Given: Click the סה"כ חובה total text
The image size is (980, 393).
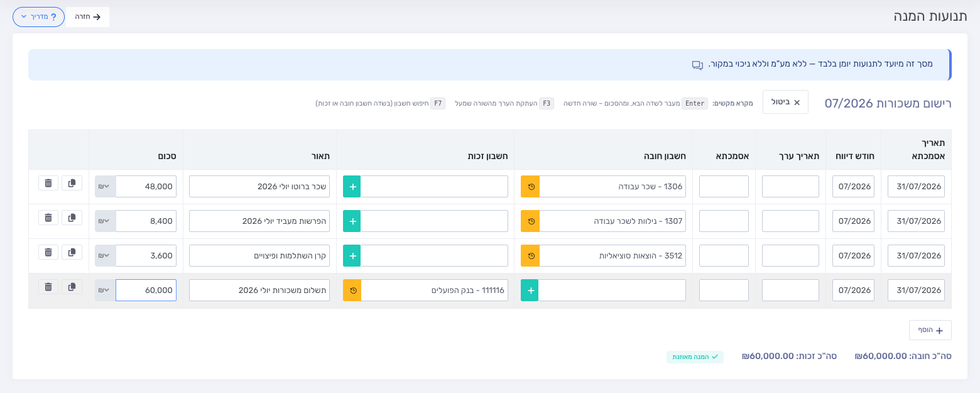Looking at the screenshot, I should pyautogui.click(x=903, y=356).
